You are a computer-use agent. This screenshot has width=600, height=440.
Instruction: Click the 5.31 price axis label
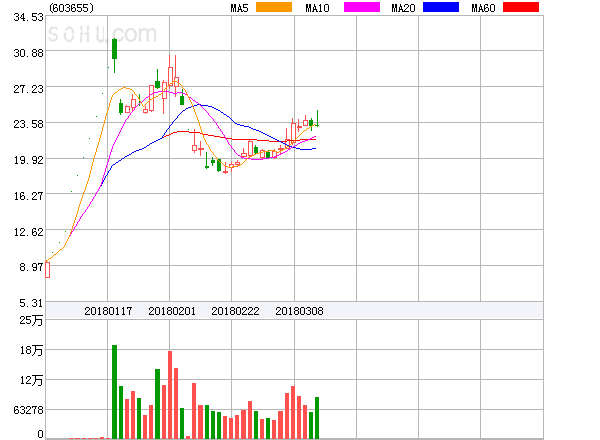click(x=31, y=303)
